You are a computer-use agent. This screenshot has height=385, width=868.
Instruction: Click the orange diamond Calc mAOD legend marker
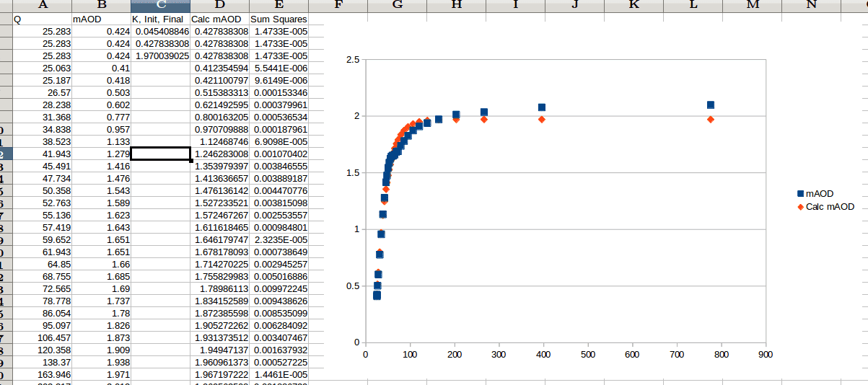(800, 207)
